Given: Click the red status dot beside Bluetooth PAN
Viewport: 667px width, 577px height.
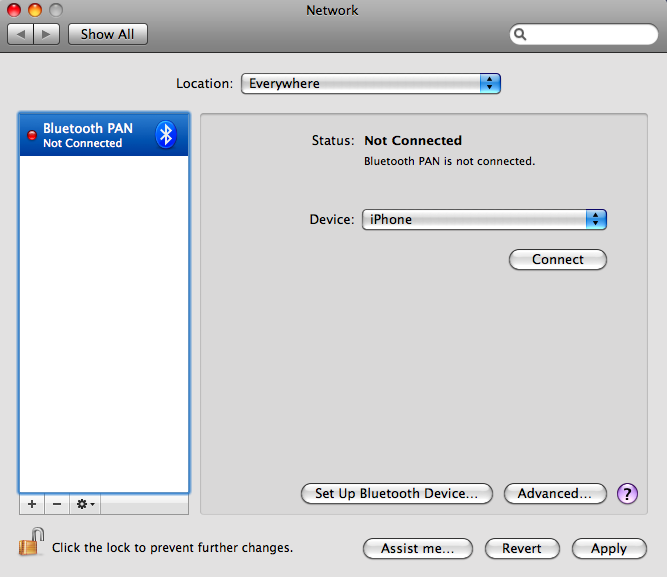Looking at the screenshot, I should (31, 134).
